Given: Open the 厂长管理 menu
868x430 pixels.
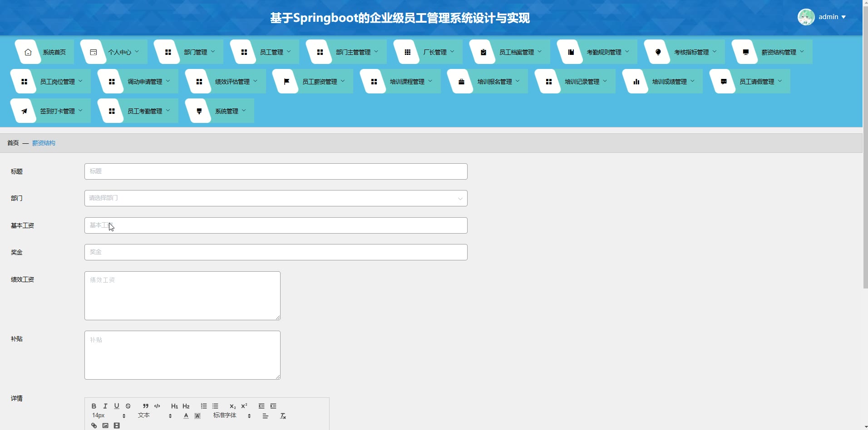Looking at the screenshot, I should (x=428, y=52).
